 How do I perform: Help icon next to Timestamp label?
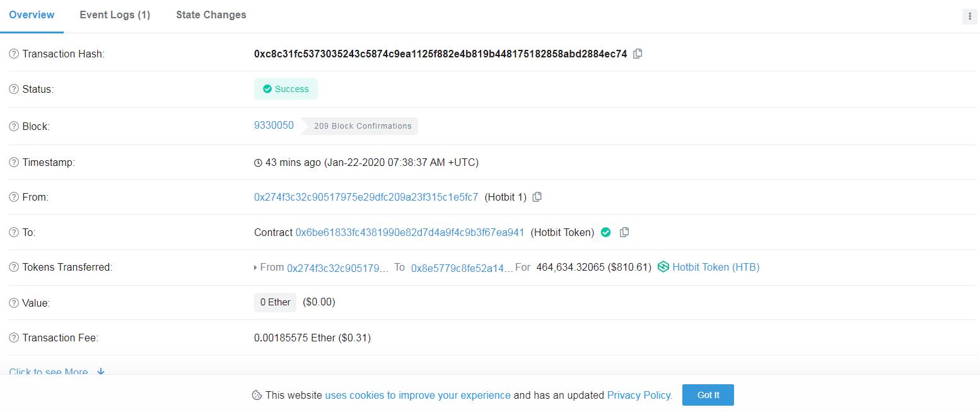(14, 163)
